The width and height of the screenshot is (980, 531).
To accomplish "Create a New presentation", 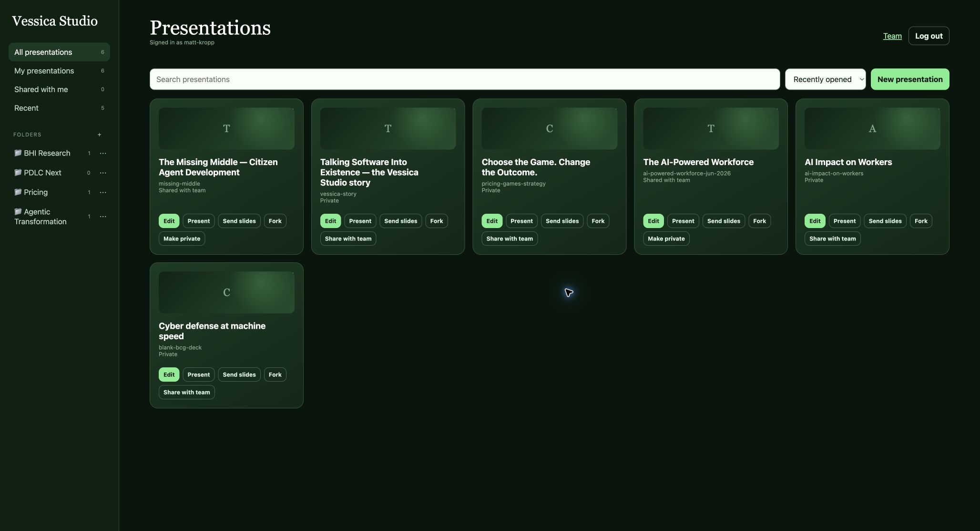I will click(910, 79).
